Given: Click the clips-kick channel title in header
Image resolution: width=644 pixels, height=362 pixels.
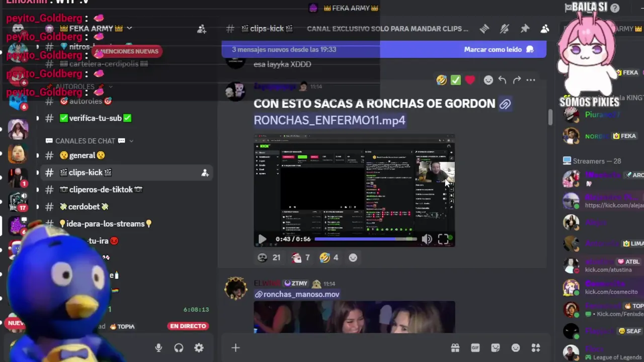Looking at the screenshot, I should (267, 29).
